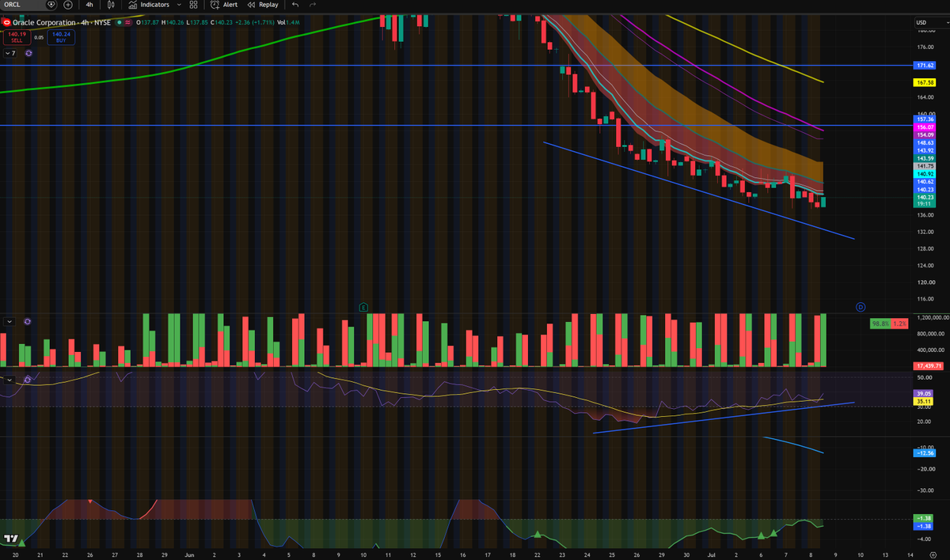Screen dimensions: 950x560
Task: Click the Jun date on time axis
Action: [x=189, y=555]
